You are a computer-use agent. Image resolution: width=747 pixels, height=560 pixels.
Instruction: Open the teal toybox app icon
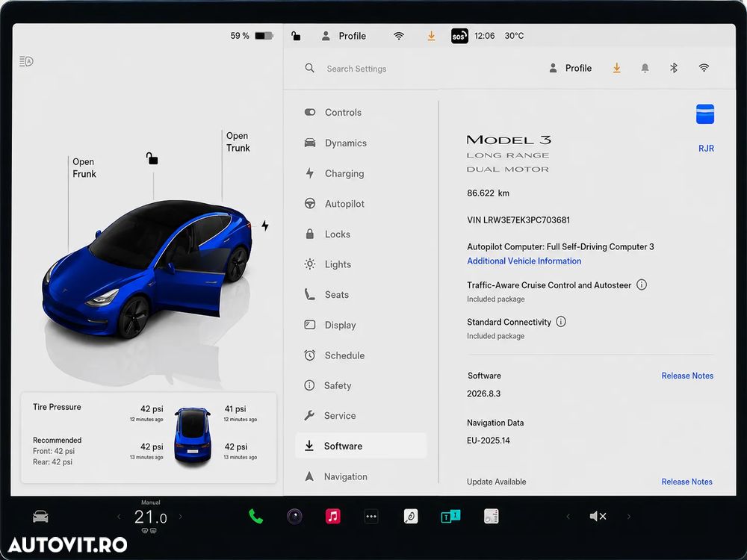pos(450,516)
